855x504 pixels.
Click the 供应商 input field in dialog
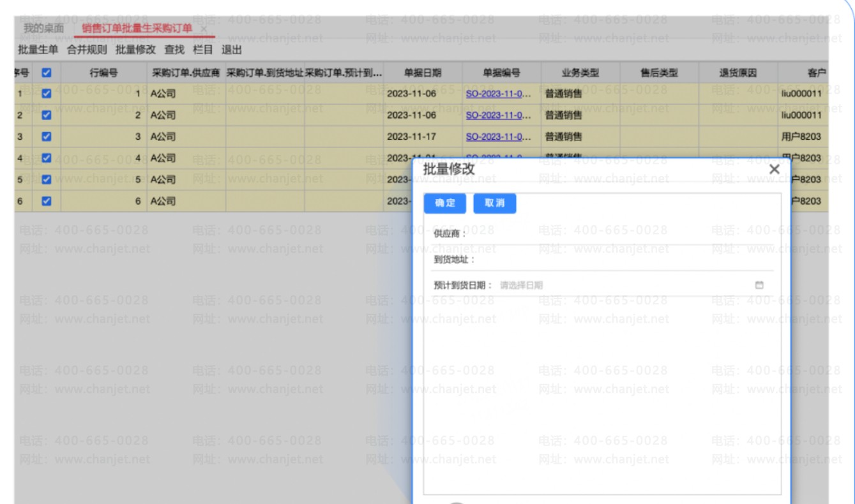click(619, 233)
